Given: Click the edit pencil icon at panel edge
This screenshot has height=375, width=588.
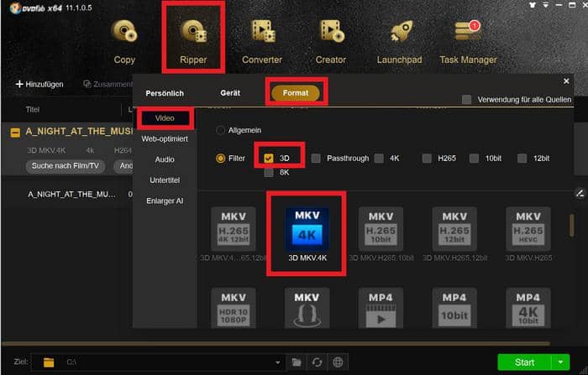Looking at the screenshot, I should click(580, 194).
